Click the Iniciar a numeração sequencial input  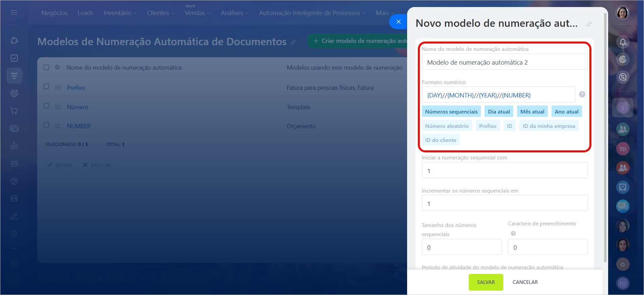coord(504,170)
